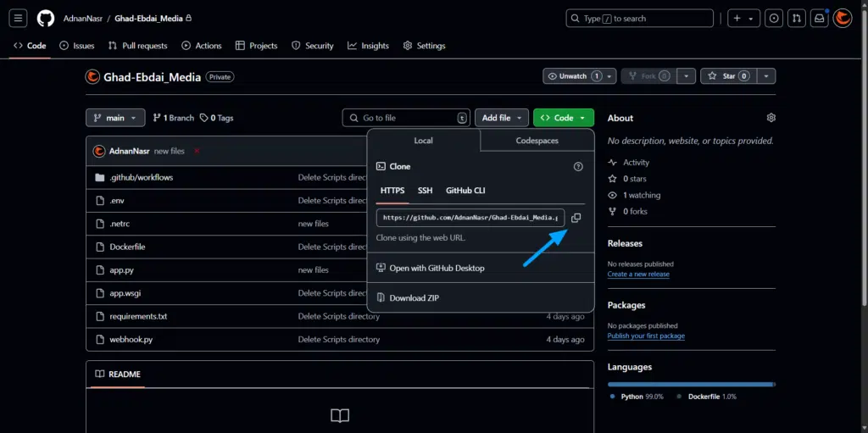View the 0 stars link

(626, 179)
